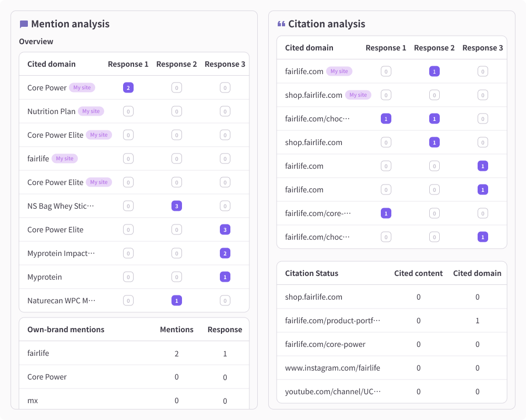Click the fairlife.com/product-portf… entry
The height and width of the screenshot is (420, 526).
coord(332,321)
